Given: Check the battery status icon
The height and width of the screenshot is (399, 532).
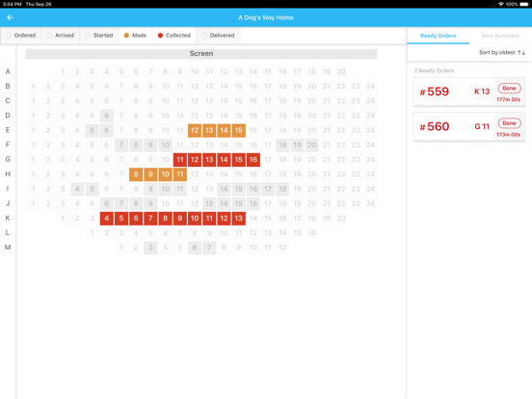Looking at the screenshot, I should pos(524,4).
